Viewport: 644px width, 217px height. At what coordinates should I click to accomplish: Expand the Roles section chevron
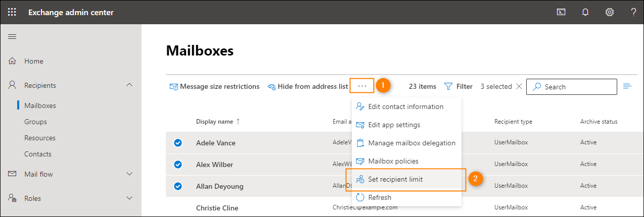click(129, 198)
